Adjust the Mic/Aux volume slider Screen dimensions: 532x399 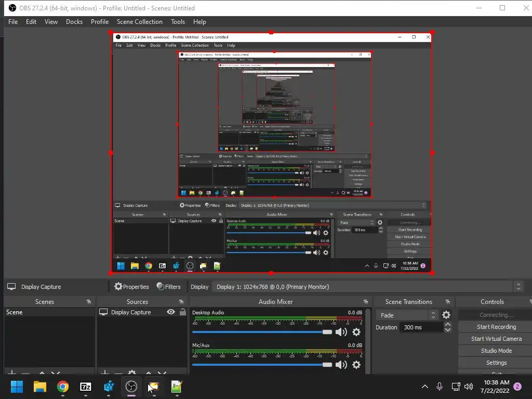coord(262,365)
